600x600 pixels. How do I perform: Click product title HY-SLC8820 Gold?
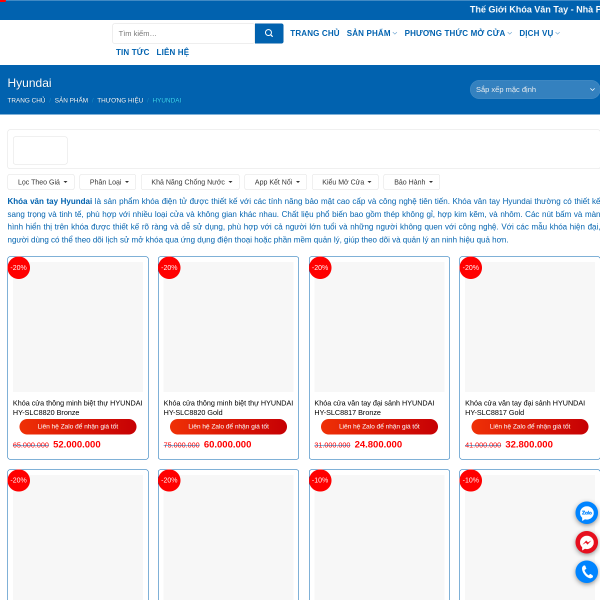228,408
